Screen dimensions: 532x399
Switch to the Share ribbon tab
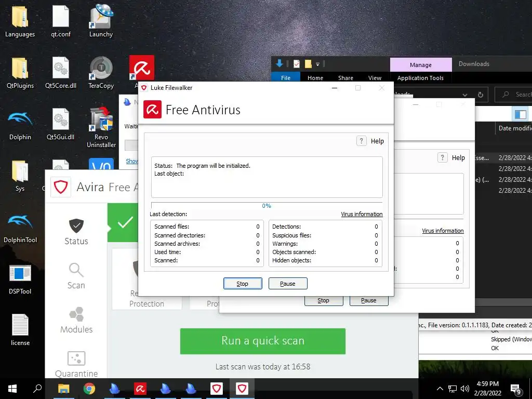coord(345,78)
